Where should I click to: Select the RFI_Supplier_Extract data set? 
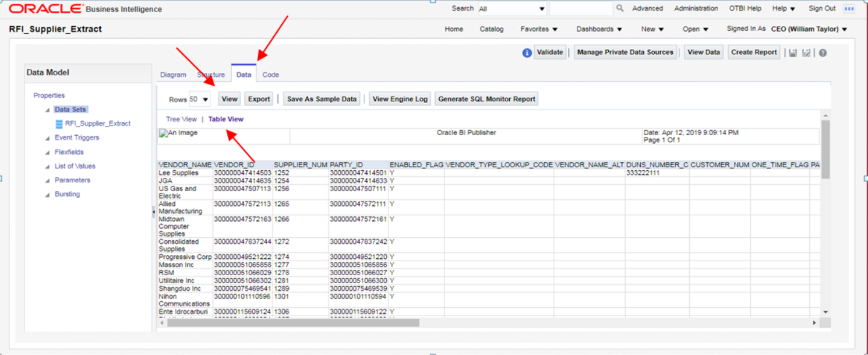pos(98,124)
